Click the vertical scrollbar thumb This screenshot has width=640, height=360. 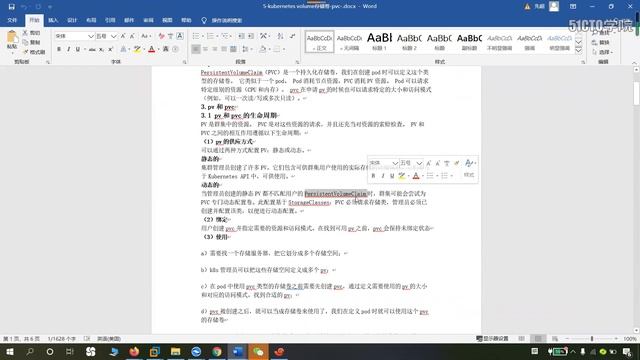click(x=636, y=93)
